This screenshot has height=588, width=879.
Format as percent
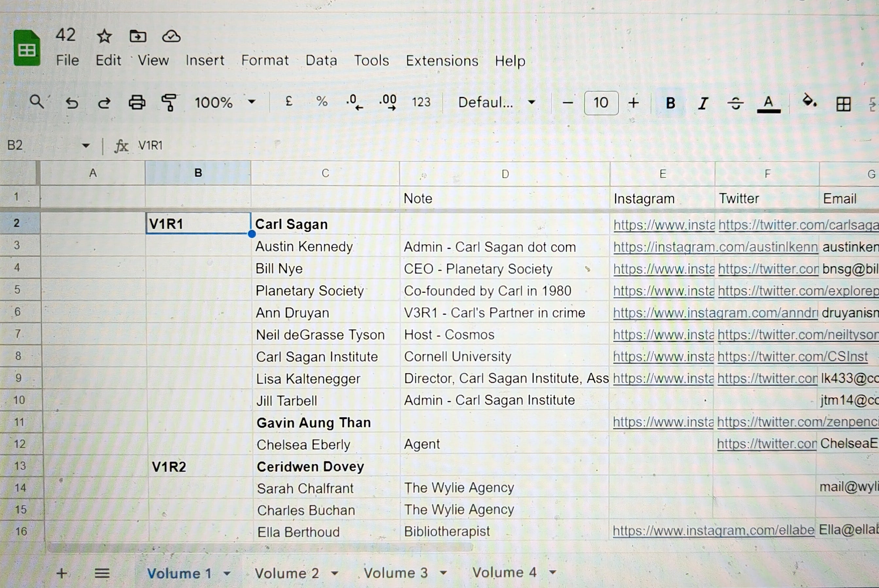[x=322, y=101]
